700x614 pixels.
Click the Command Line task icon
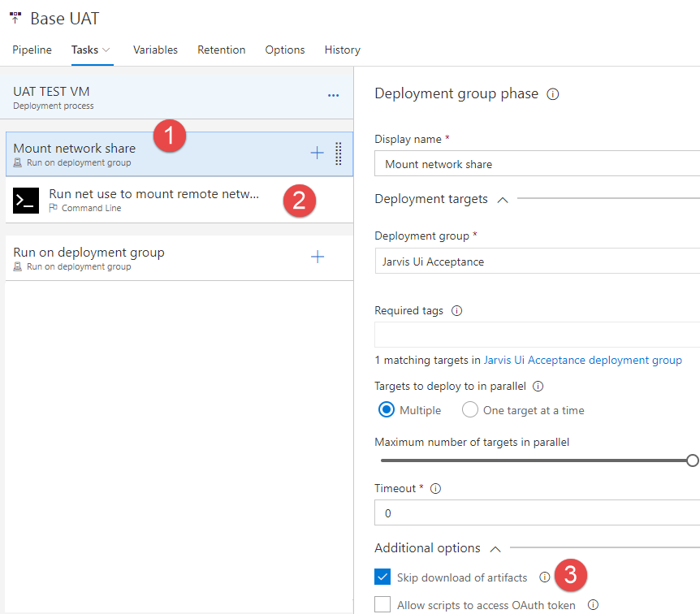click(x=26, y=200)
